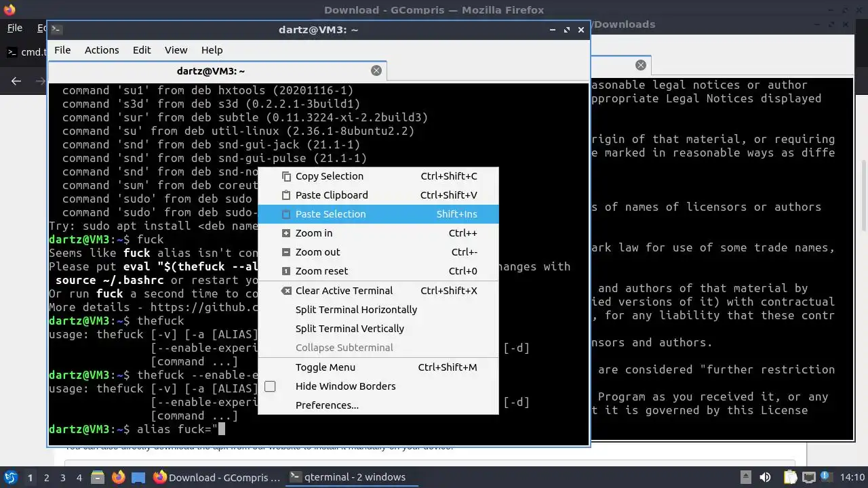Choose Copy Selection in the context menu
868x488 pixels.
point(378,176)
